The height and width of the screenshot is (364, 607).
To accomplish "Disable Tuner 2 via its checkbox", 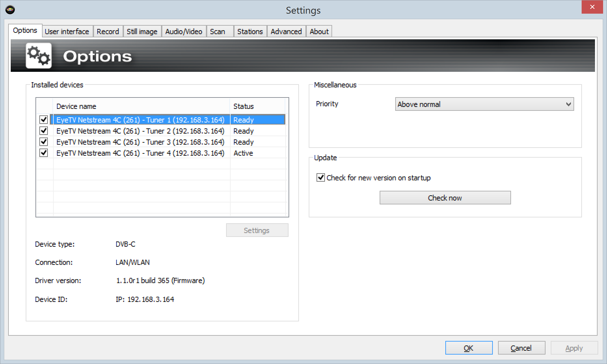I will point(44,131).
